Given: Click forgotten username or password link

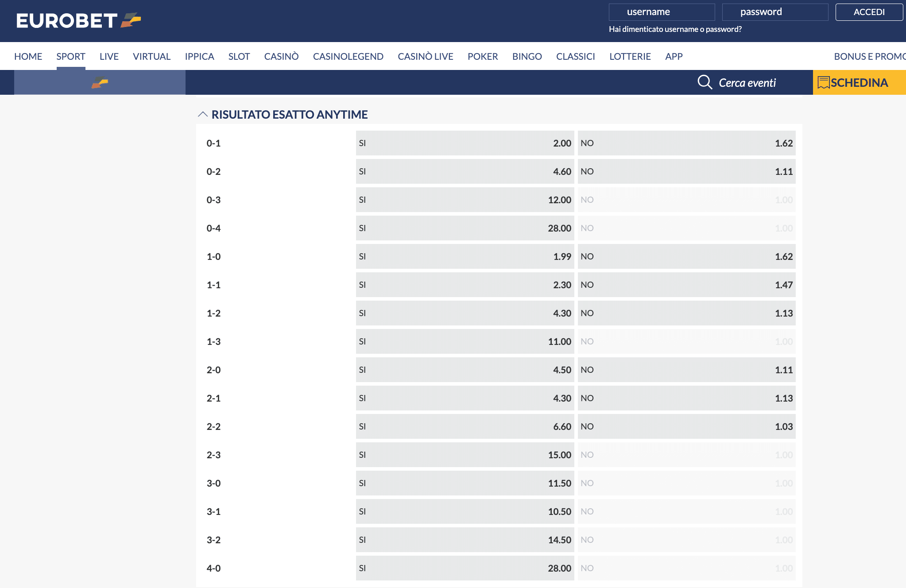Looking at the screenshot, I should pos(675,29).
